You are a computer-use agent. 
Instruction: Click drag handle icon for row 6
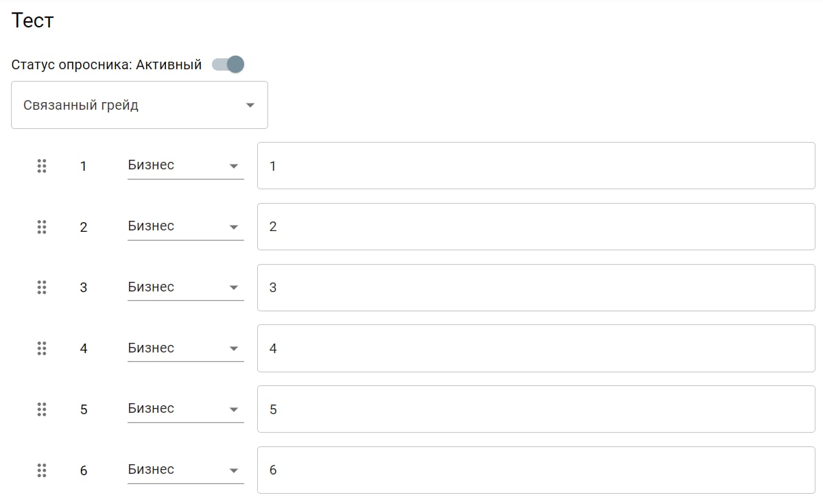42,470
